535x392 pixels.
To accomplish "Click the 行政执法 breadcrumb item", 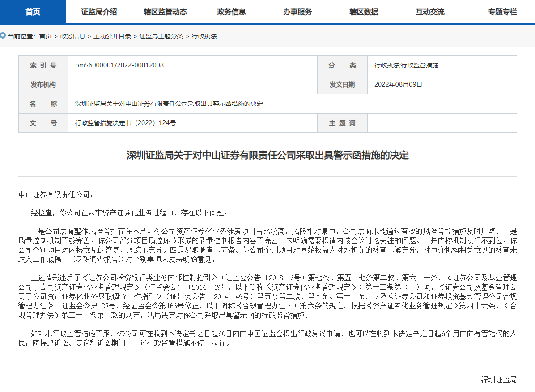I will pos(204,36).
